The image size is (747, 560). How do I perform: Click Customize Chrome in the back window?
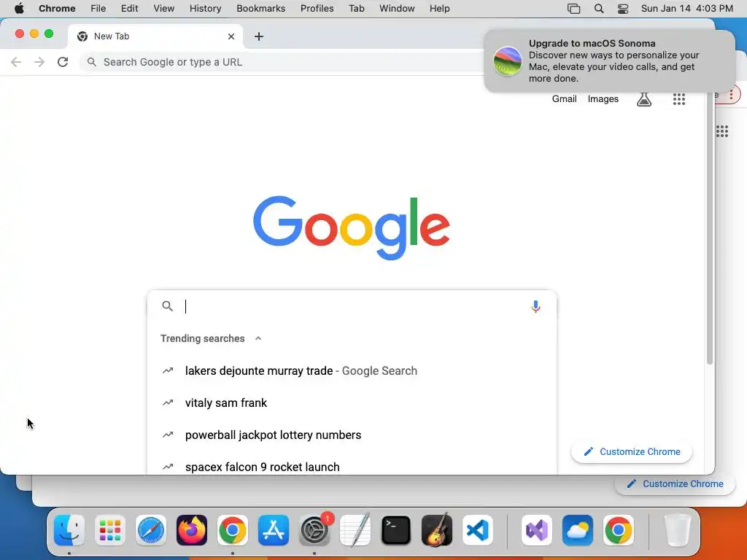coord(676,484)
